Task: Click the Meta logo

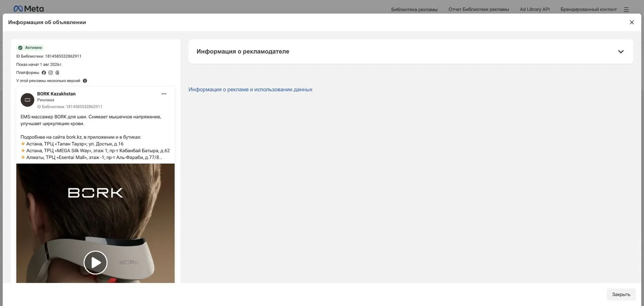Action: tap(28, 8)
